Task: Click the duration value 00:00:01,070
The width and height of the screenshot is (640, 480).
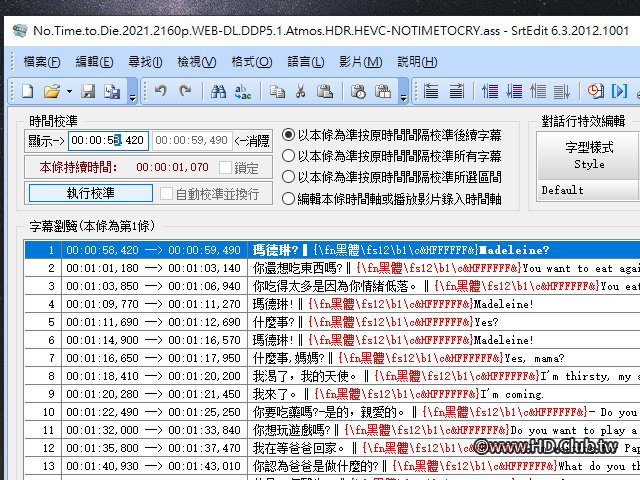Action: (172, 167)
